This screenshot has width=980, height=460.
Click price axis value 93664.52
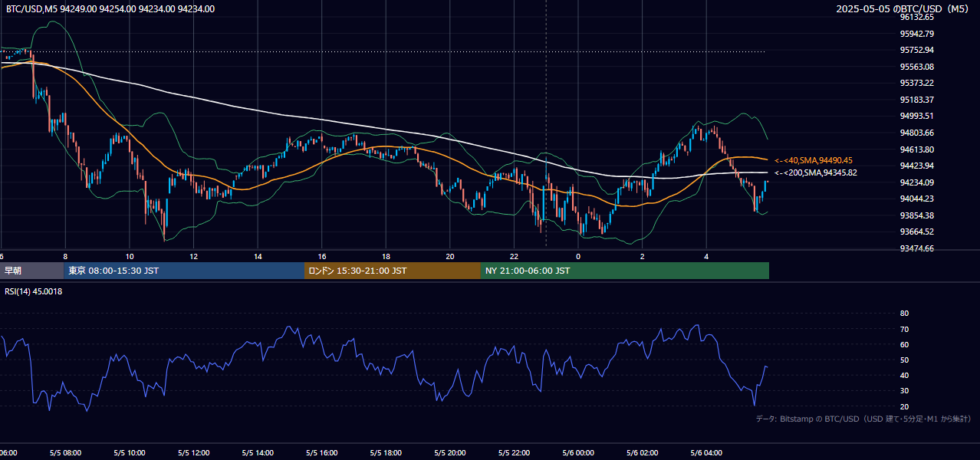(916, 232)
